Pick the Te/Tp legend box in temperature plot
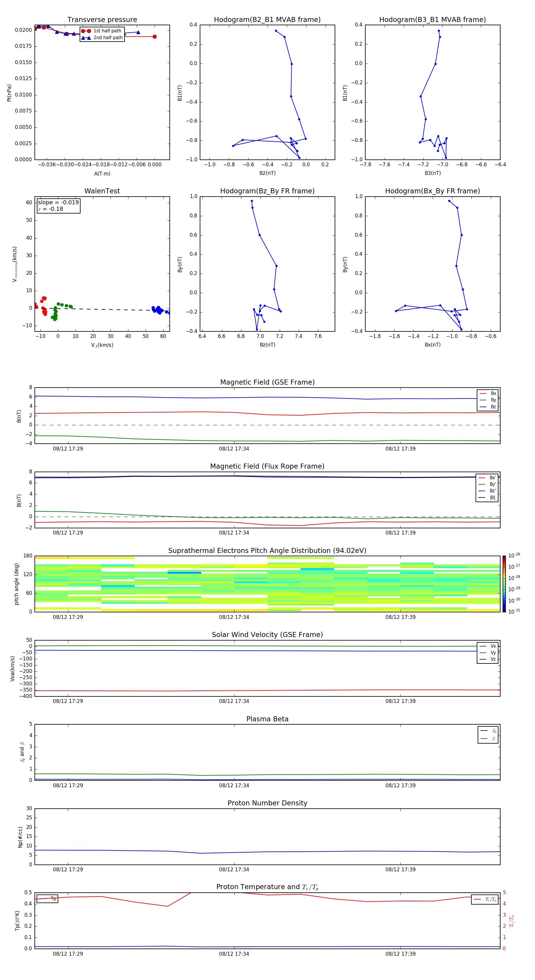The width and height of the screenshot is (535, 980). point(485,899)
